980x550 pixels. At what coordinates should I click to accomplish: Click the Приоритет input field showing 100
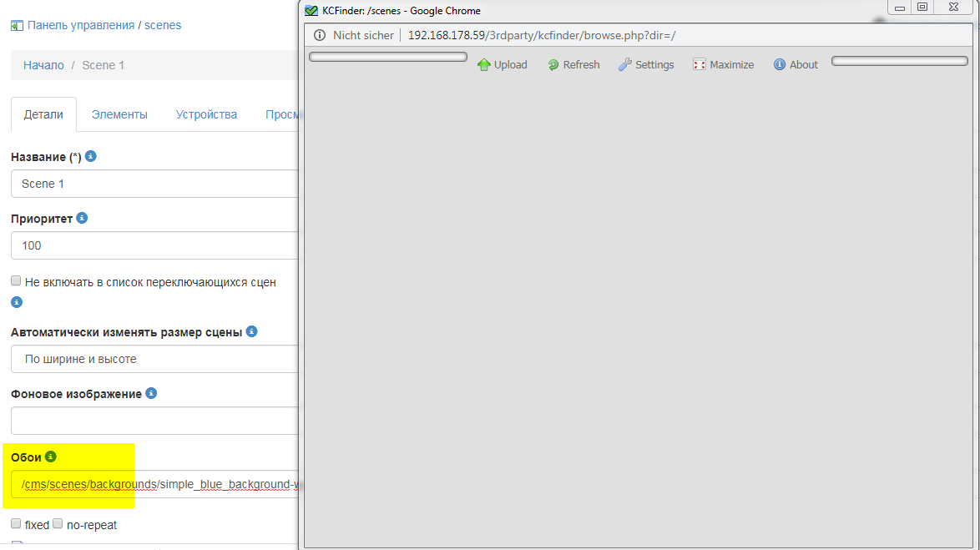(155, 245)
